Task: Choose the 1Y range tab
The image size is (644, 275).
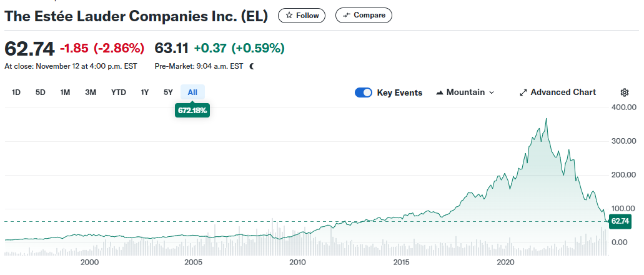Action: (144, 92)
